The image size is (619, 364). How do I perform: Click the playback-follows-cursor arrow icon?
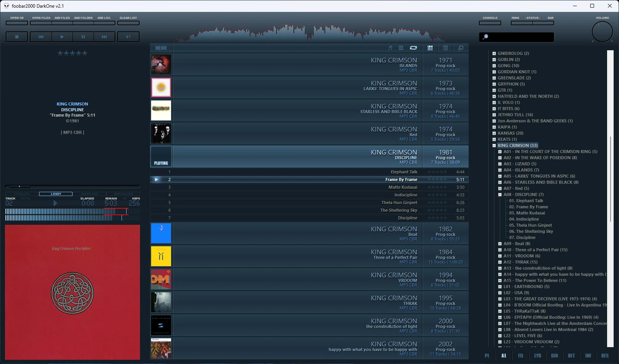pyautogui.click(x=401, y=48)
